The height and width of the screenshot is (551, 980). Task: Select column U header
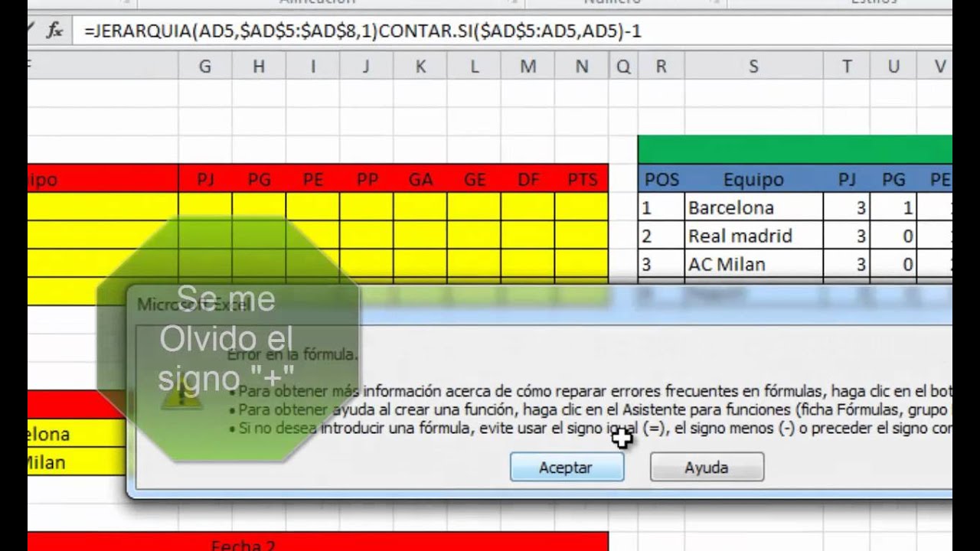(x=893, y=67)
